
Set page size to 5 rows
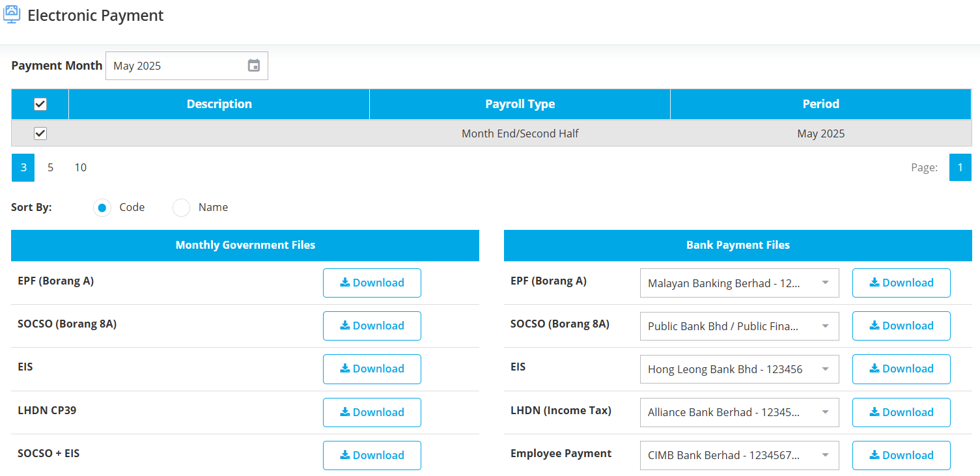(50, 168)
